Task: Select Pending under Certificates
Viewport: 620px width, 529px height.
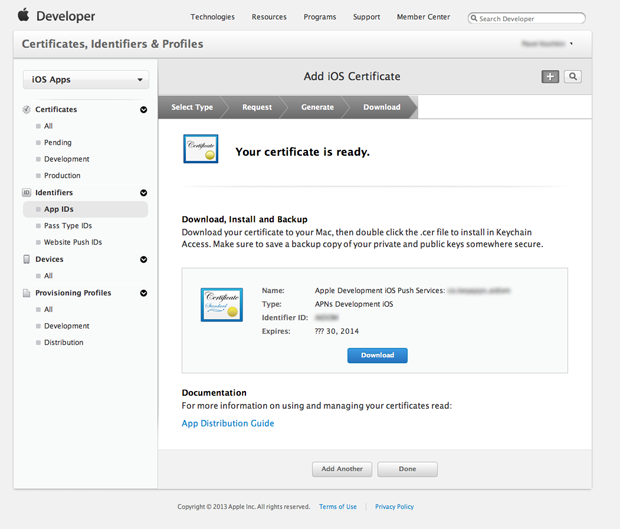Action: coord(58,142)
